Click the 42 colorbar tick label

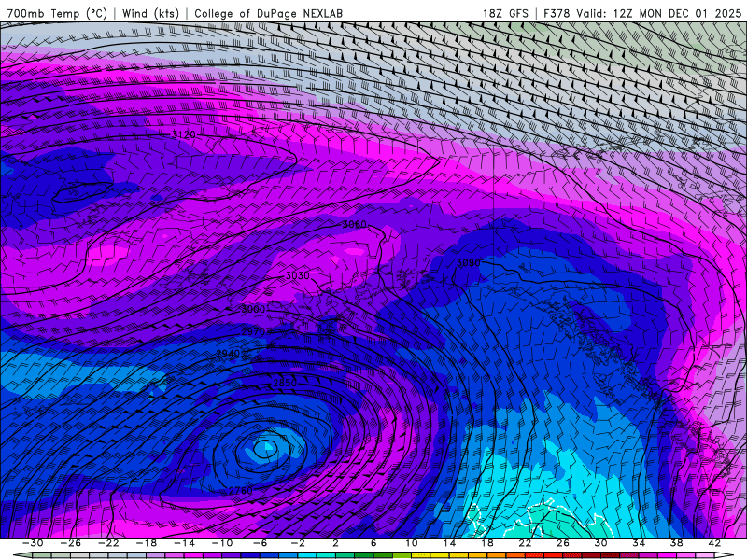tap(714, 543)
